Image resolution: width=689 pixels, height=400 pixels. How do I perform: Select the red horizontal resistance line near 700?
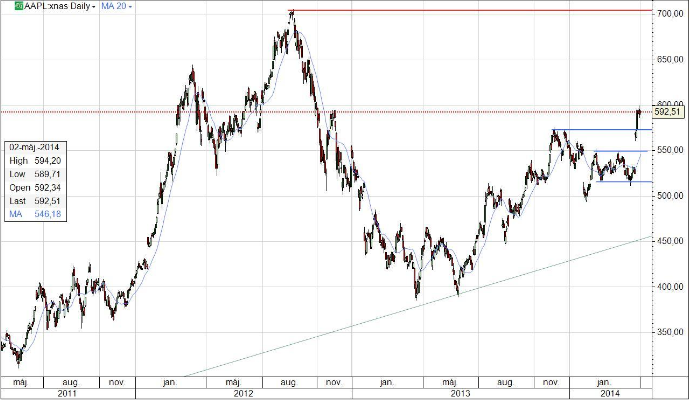click(470, 10)
